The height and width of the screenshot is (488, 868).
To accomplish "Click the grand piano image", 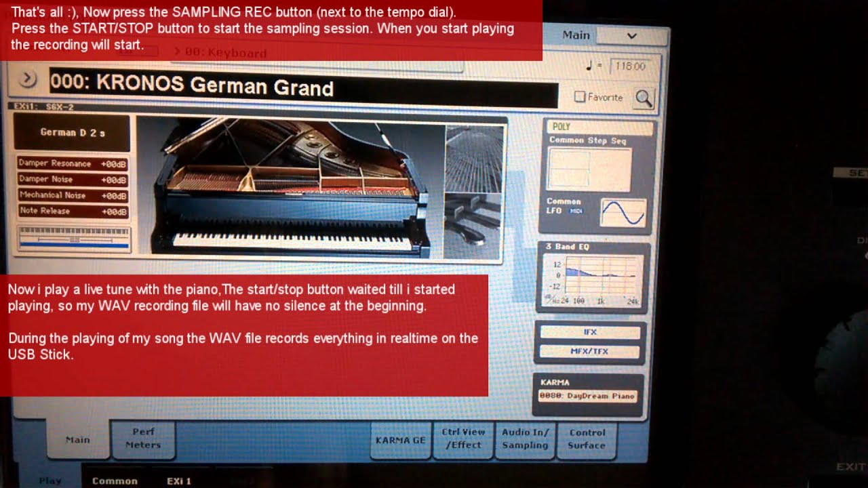I will tap(291, 187).
